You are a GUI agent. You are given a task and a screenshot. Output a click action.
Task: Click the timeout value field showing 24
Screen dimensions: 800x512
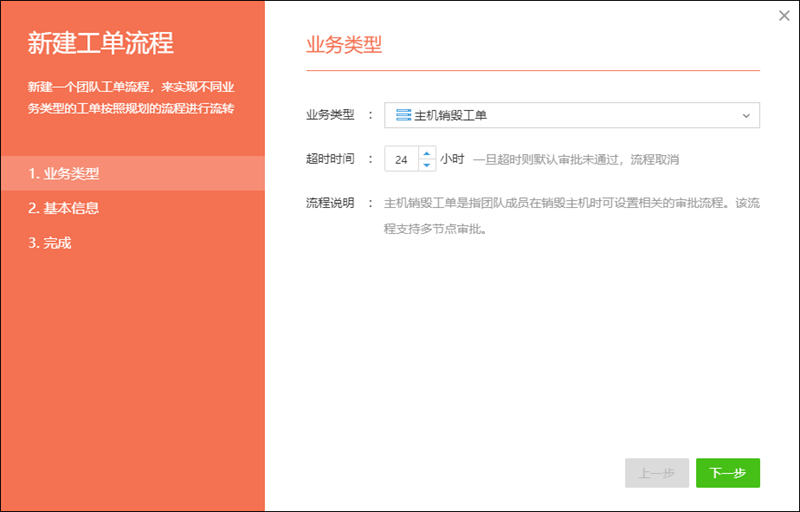click(402, 159)
